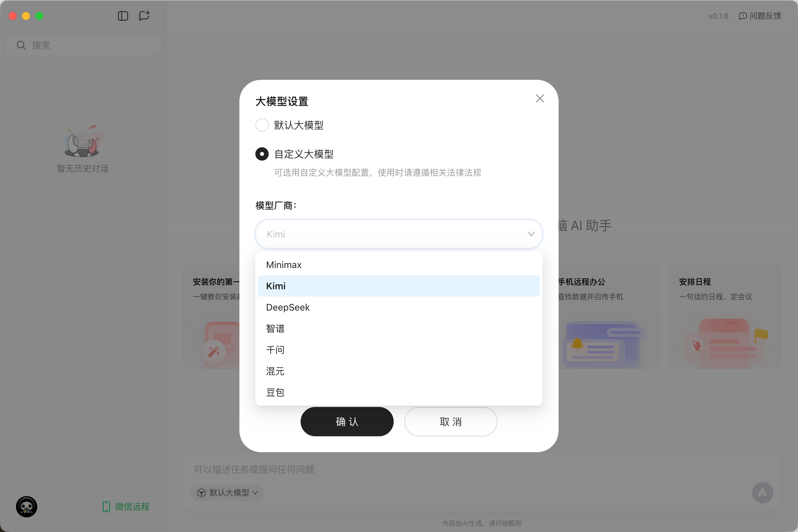Choose Minimax from vendor list

tap(284, 265)
